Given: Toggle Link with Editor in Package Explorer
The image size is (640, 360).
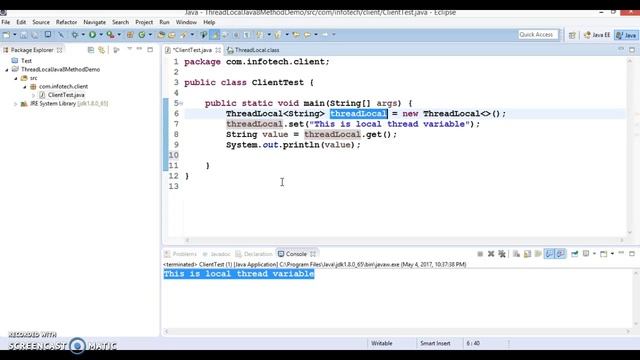Looking at the screenshot, I should point(102,50).
